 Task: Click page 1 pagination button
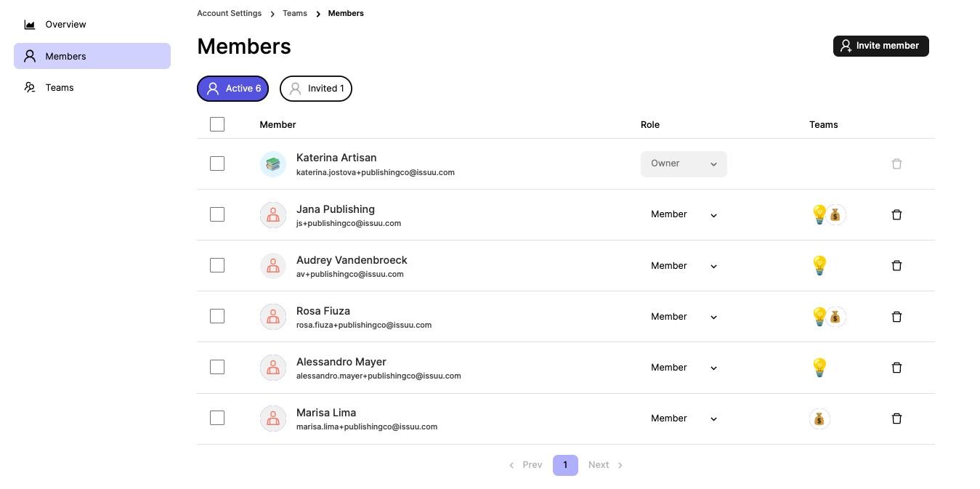(565, 465)
